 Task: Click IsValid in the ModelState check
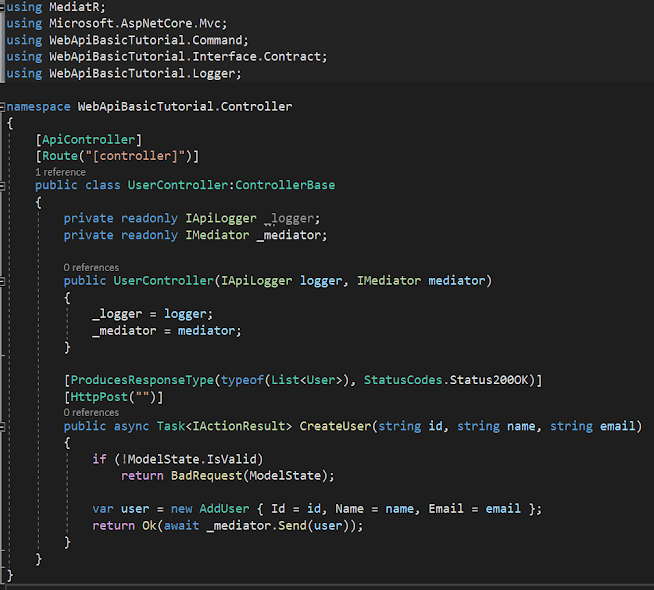pos(231,459)
